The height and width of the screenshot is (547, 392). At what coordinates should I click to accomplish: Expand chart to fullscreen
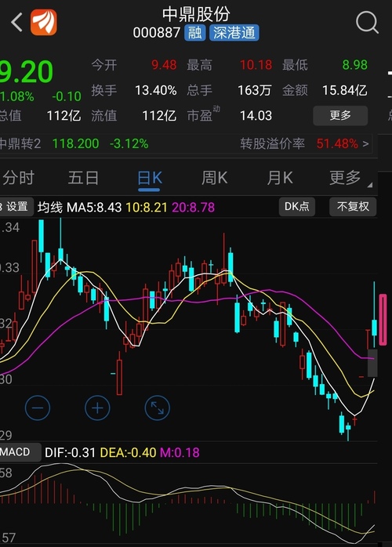(157, 408)
